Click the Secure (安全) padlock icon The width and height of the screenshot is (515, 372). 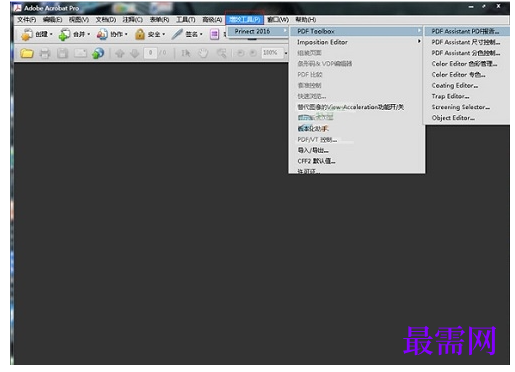140,34
